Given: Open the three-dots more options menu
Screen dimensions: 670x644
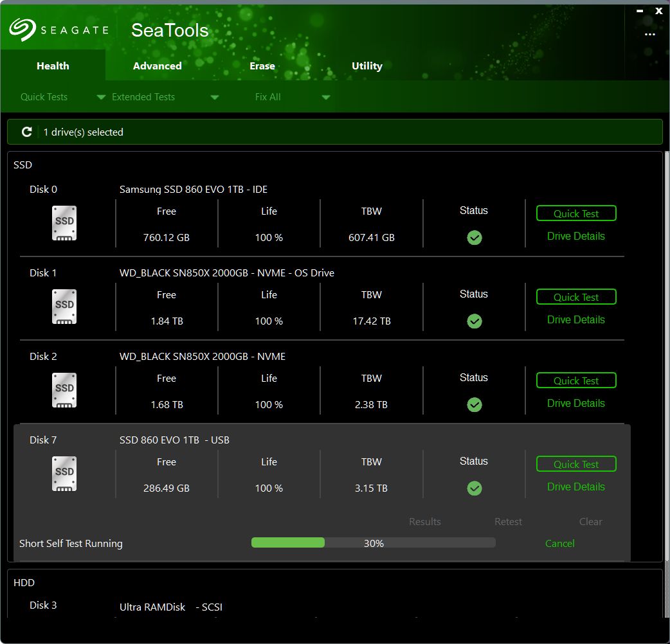Looking at the screenshot, I should click(649, 35).
